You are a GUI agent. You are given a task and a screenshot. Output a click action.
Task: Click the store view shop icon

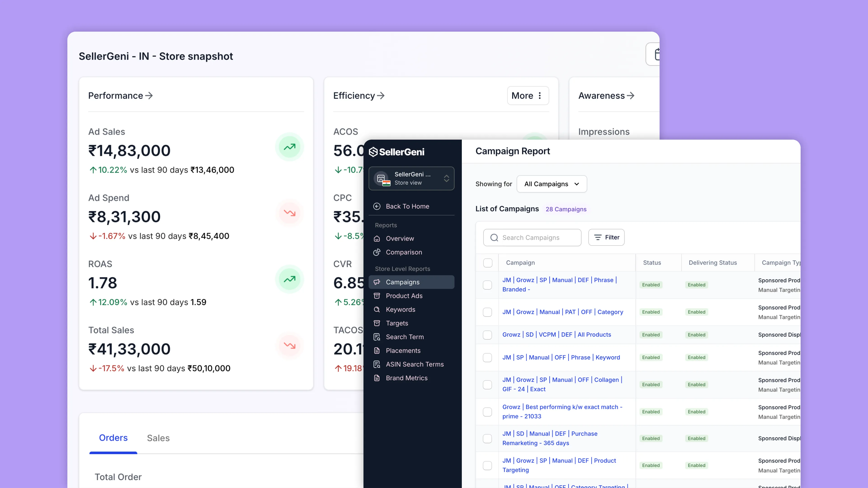coord(381,178)
